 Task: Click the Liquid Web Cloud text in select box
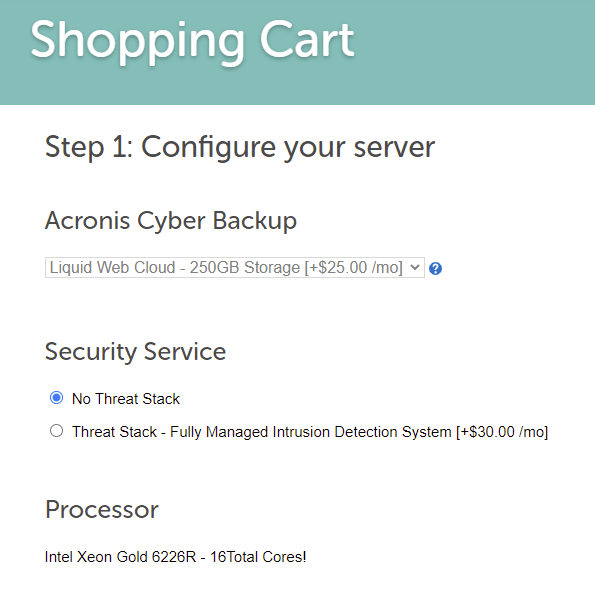112,268
